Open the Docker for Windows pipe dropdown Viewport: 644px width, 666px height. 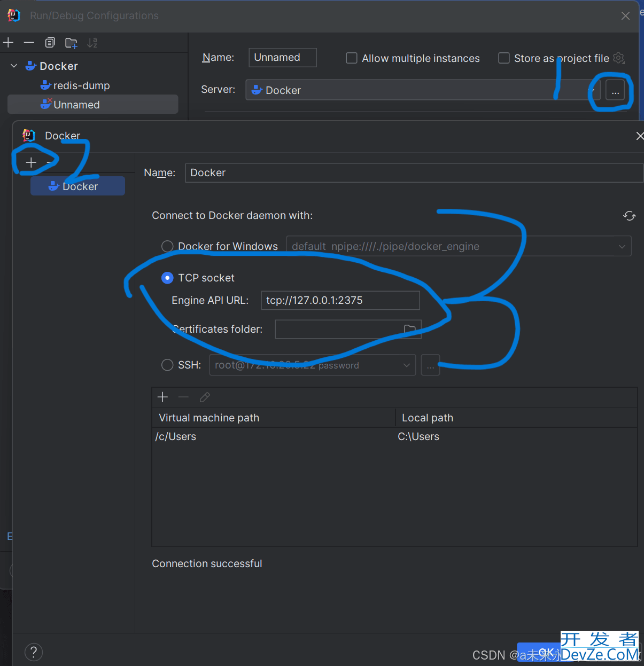pyautogui.click(x=459, y=246)
